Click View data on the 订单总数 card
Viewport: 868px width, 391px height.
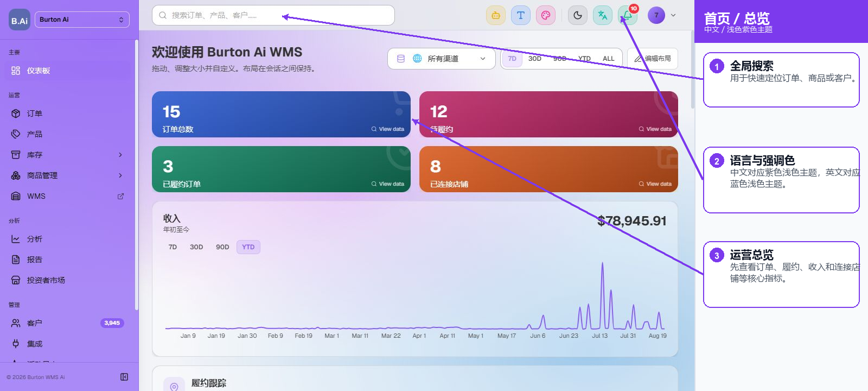coord(388,129)
